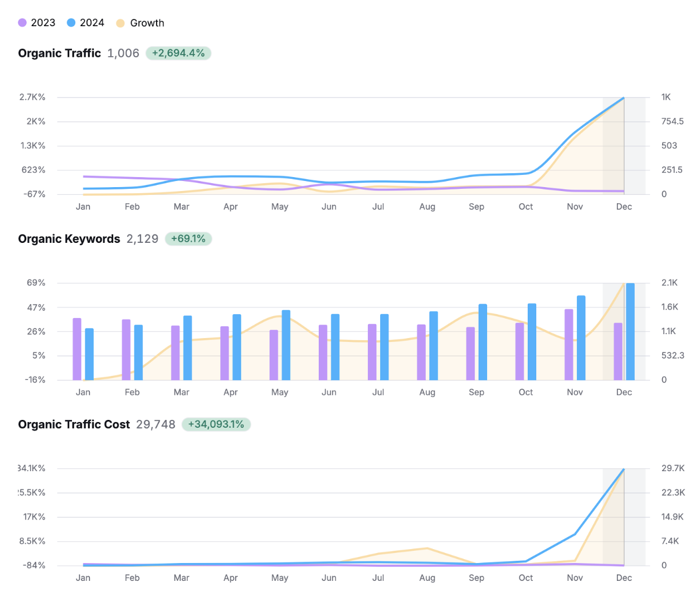
Task: Click the Aug label on Traffic Cost axis
Action: [x=427, y=578]
